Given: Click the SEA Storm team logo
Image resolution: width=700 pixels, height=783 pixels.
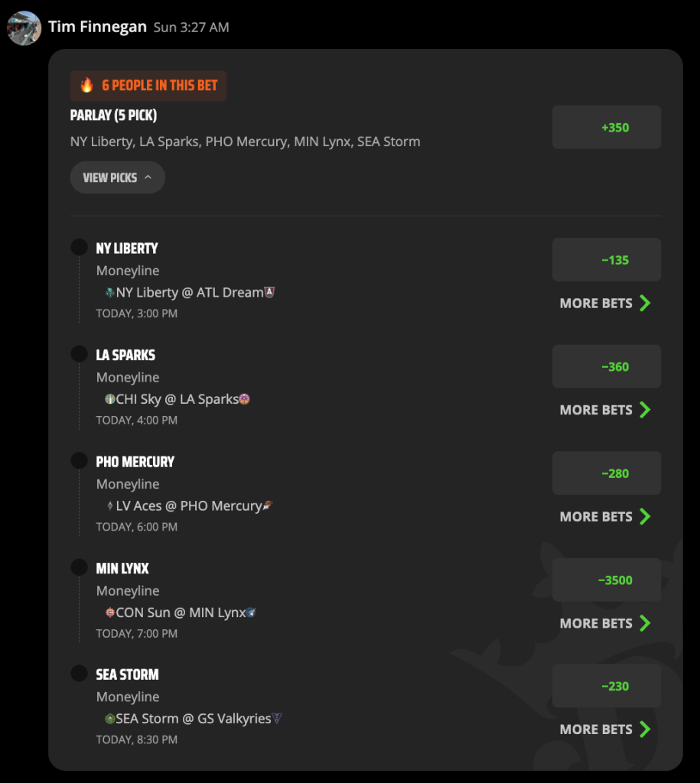Looking at the screenshot, I should [110, 719].
